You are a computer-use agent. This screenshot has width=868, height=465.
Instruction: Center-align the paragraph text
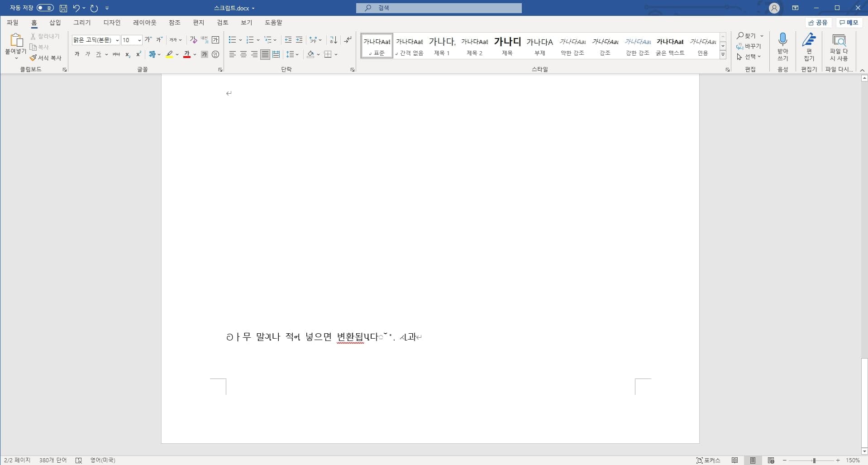(243, 54)
